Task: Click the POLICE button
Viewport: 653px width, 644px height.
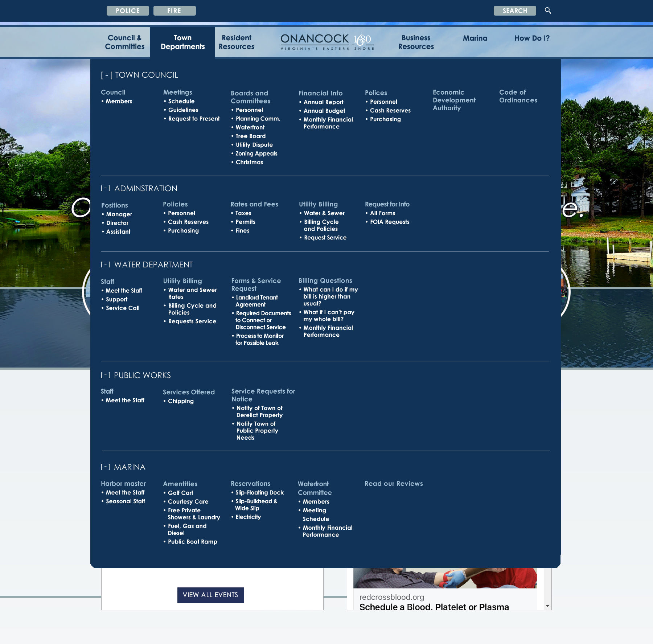Action: click(x=128, y=11)
